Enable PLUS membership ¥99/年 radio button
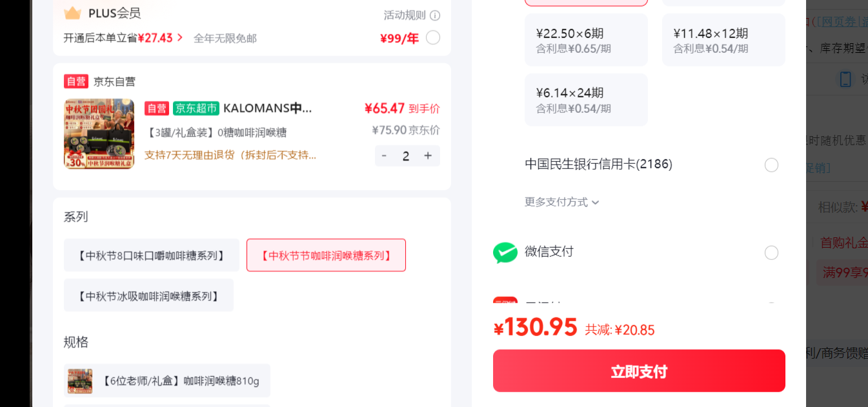This screenshot has width=868, height=407. tap(433, 37)
